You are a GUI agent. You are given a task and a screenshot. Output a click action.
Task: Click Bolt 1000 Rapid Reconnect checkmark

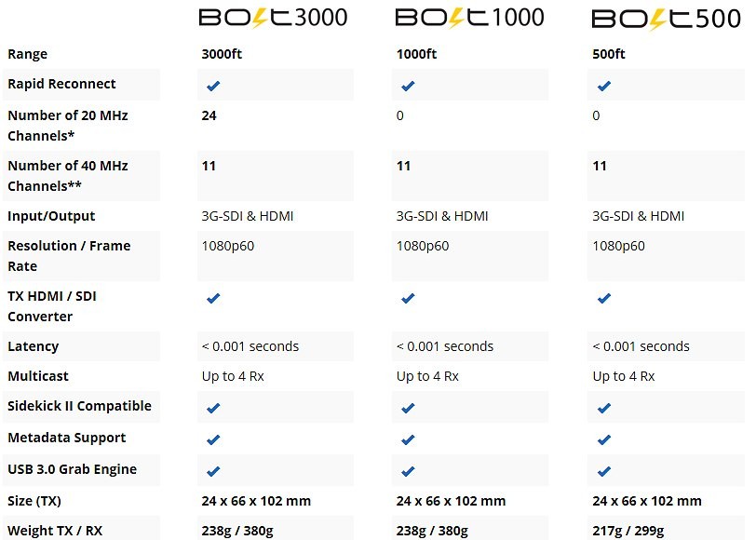(x=408, y=86)
